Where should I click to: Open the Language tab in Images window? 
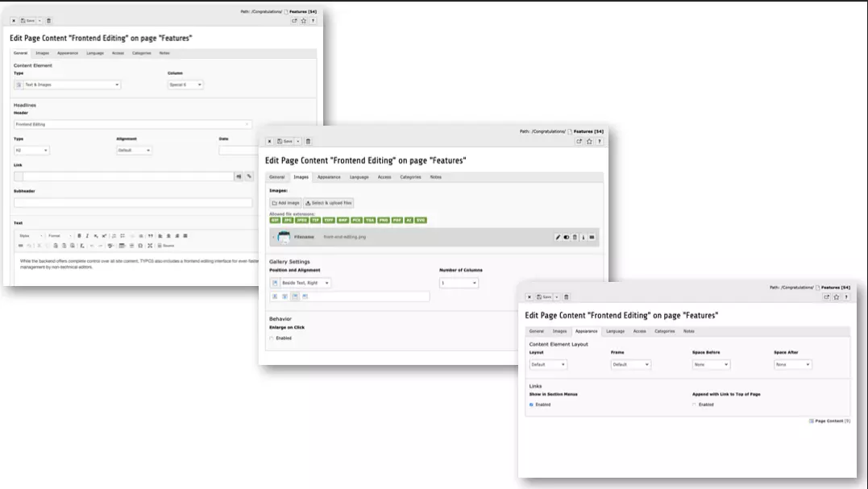pos(359,177)
